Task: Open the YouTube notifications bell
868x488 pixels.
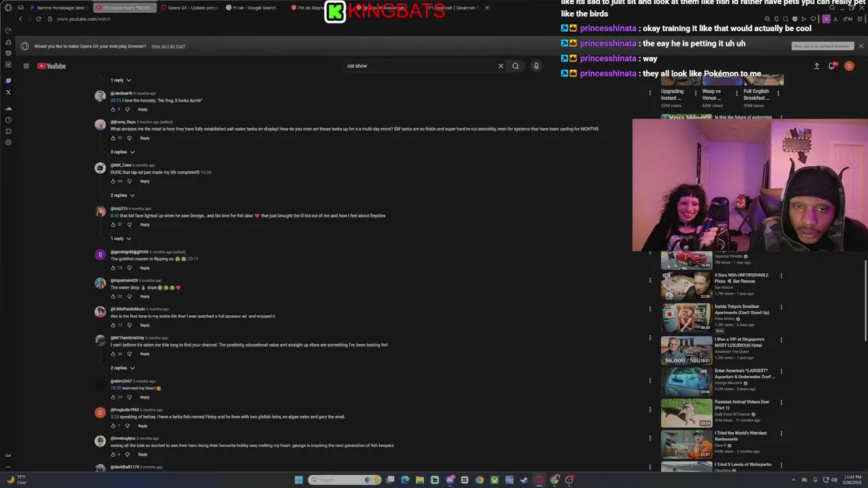Action: point(832,66)
